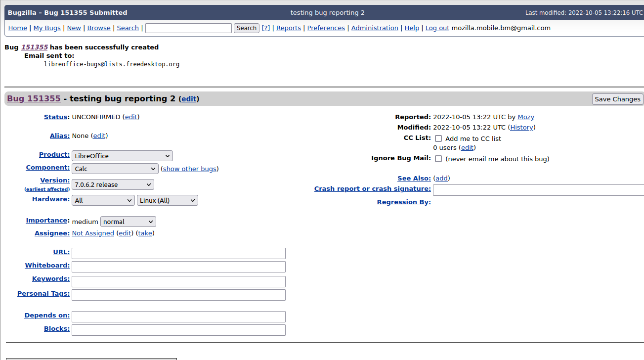
Task: Open the Modified History link
Action: point(521,127)
